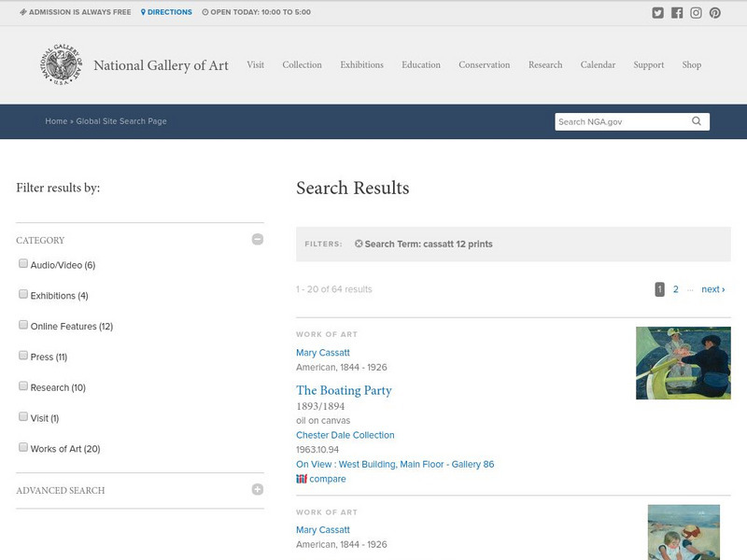Screen dimensions: 747x560
Task: Click the next page link
Action: pos(713,289)
